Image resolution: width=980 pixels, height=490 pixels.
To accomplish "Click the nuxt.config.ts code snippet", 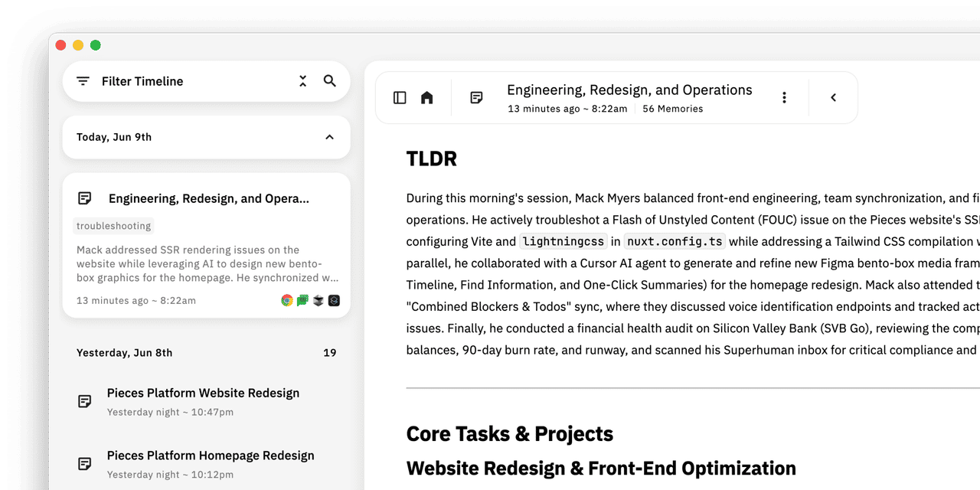I will click(x=675, y=241).
